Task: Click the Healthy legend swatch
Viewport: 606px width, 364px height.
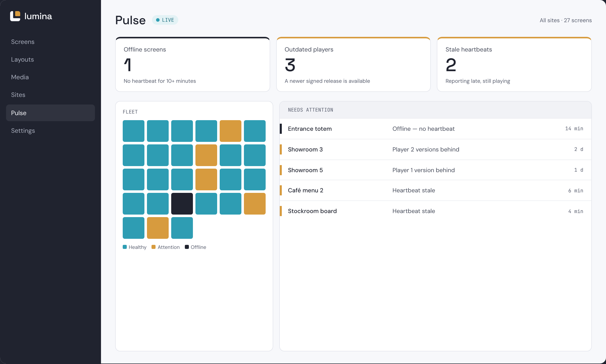Action: (x=125, y=247)
